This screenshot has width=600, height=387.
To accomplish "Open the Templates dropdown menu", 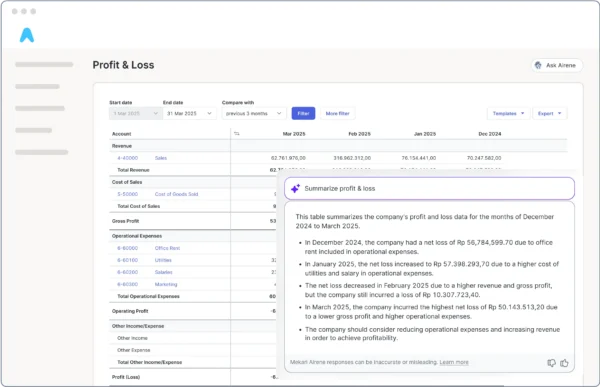I will (x=508, y=113).
